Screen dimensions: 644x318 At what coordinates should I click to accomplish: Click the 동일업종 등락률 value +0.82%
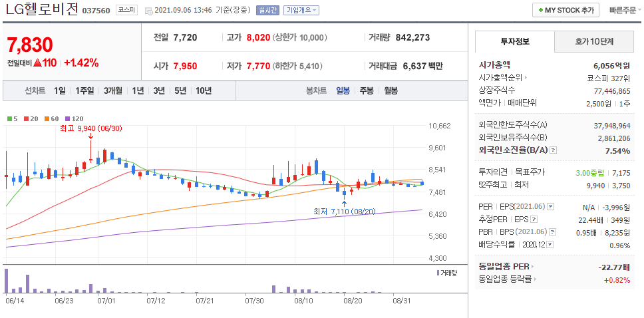point(617,280)
